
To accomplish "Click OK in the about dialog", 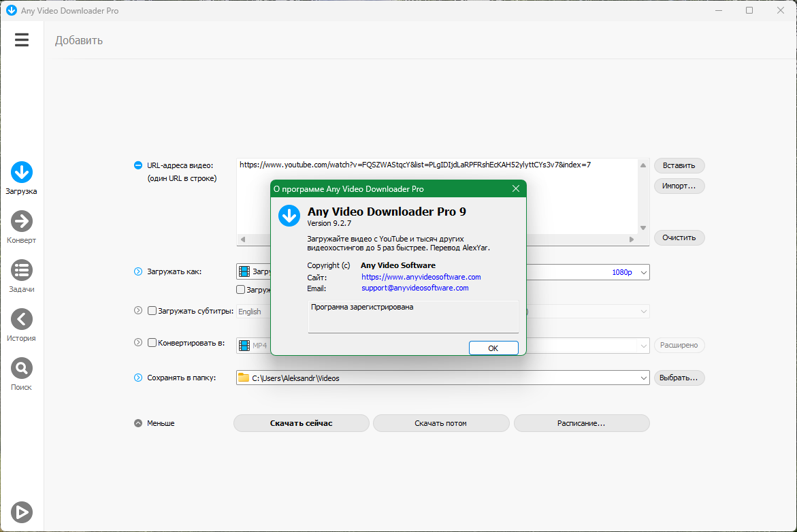I will point(493,348).
